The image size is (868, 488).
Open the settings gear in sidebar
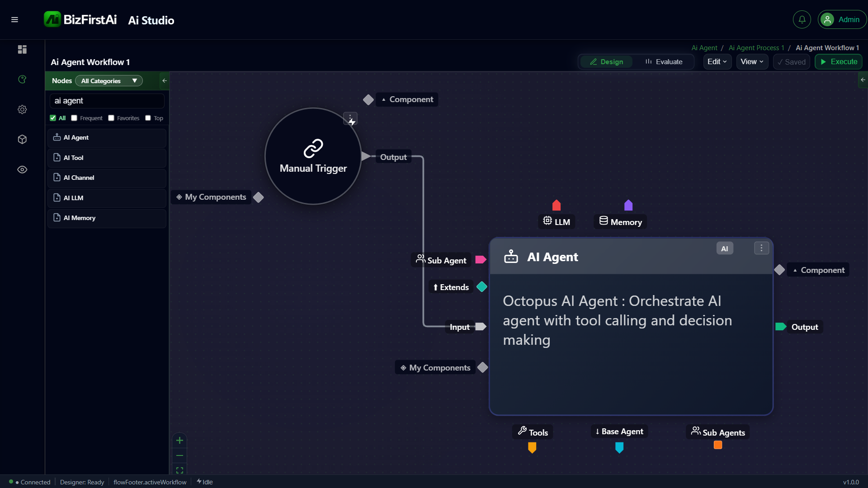(x=22, y=109)
